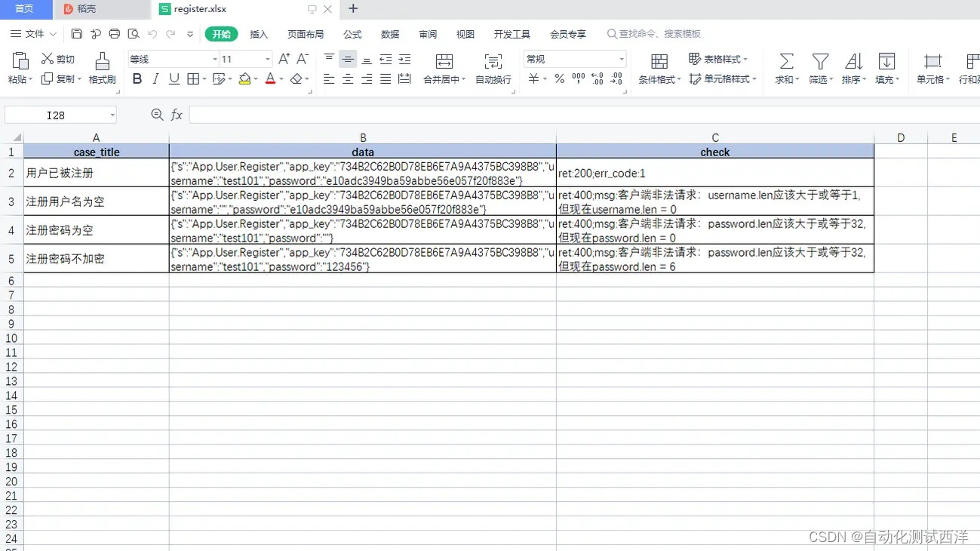Open the 文件 menu dropdown
Viewport: 980px width, 551px height.
[33, 34]
